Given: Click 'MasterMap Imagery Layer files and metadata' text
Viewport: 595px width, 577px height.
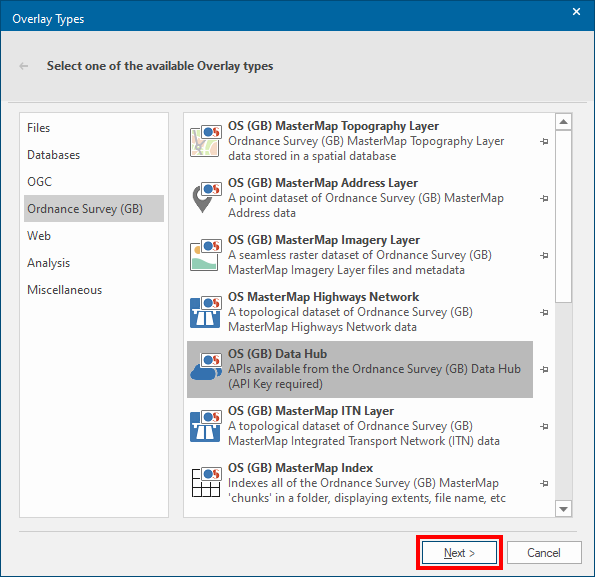Looking at the screenshot, I should coord(346,270).
